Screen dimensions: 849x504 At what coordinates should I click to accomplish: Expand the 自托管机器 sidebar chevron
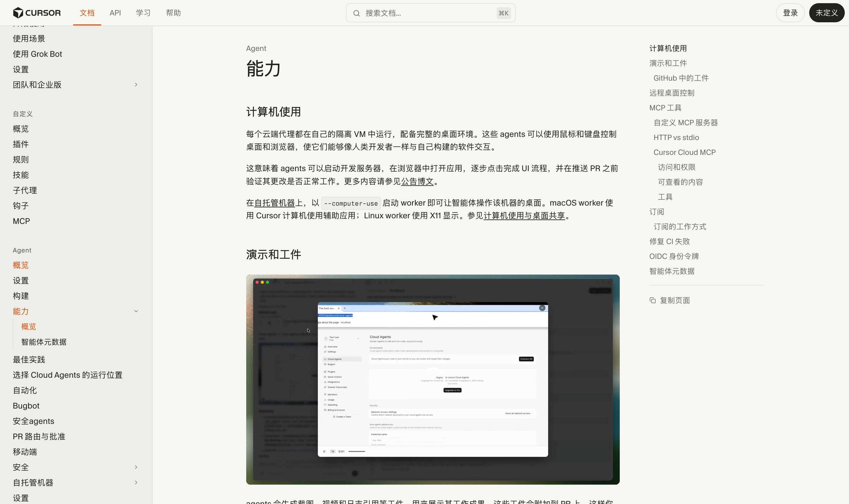coord(136,483)
